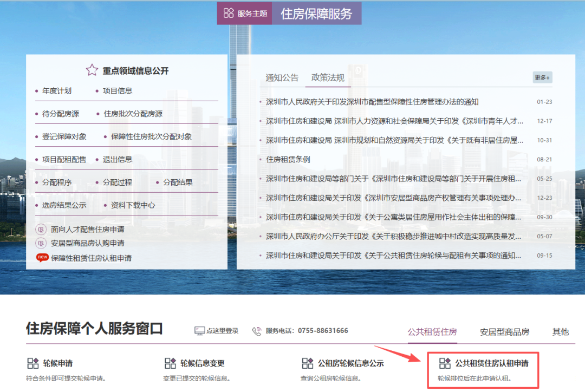Open the 年度计划 link
The image size is (585, 392).
coord(57,90)
